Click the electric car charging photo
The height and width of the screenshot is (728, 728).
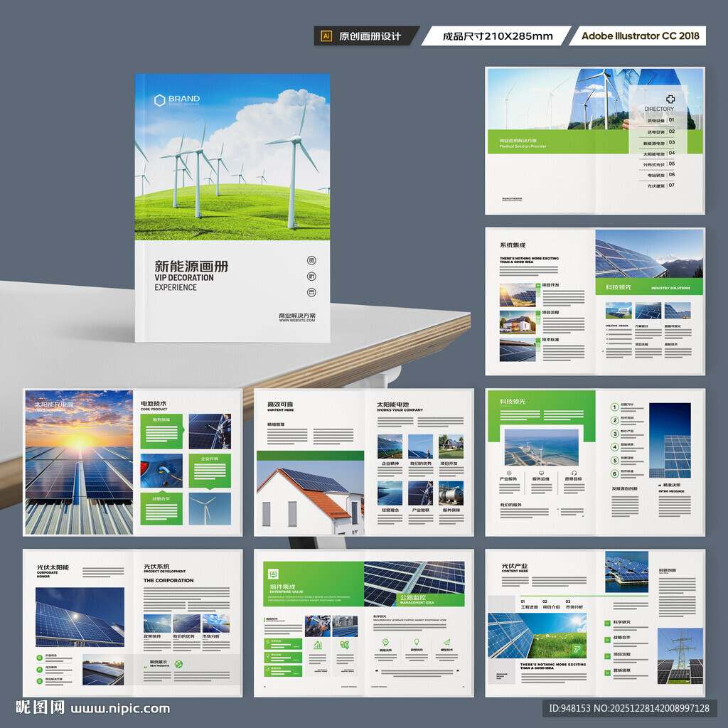161,471
